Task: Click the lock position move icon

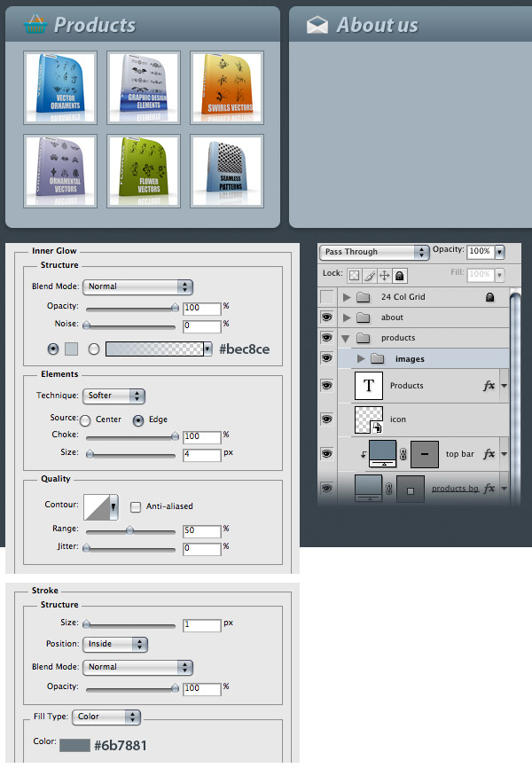Action: pyautogui.click(x=385, y=276)
